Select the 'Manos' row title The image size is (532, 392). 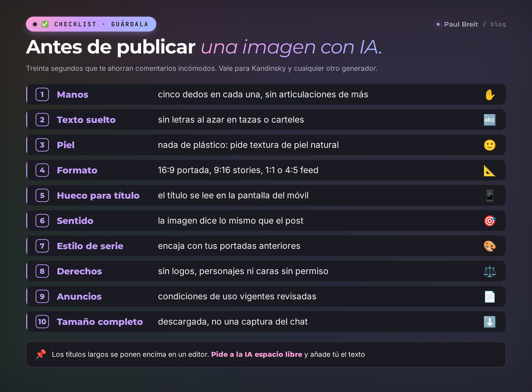pos(72,95)
